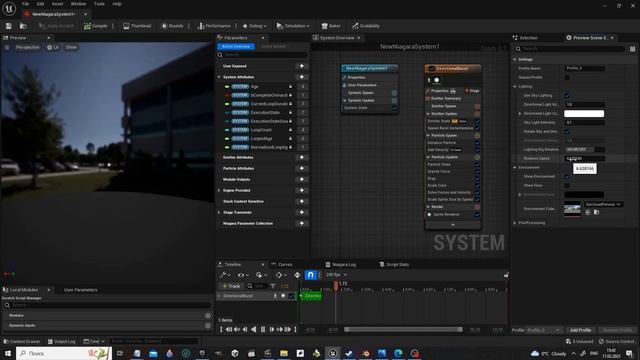This screenshot has width=640, height=360.
Task: Add a System Attributes parameter
Action: click(x=302, y=77)
